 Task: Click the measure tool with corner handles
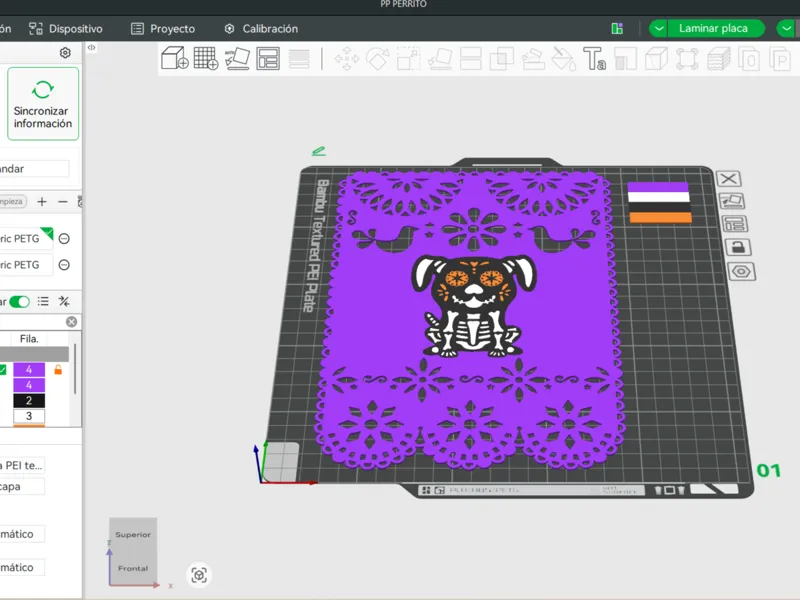pos(687,59)
